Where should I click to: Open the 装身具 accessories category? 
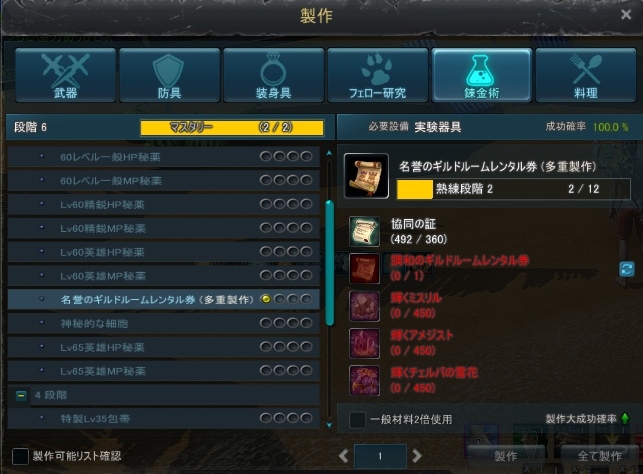[274, 75]
